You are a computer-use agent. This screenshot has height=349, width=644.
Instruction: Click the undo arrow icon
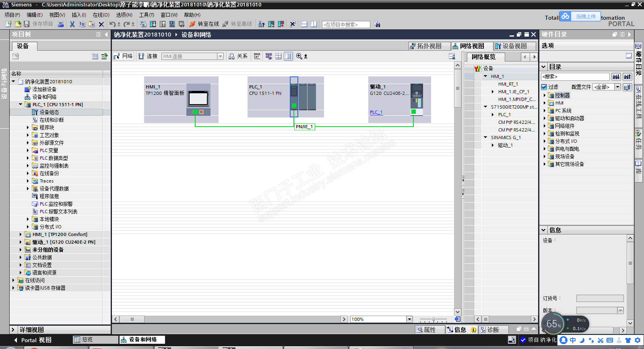tap(112, 24)
